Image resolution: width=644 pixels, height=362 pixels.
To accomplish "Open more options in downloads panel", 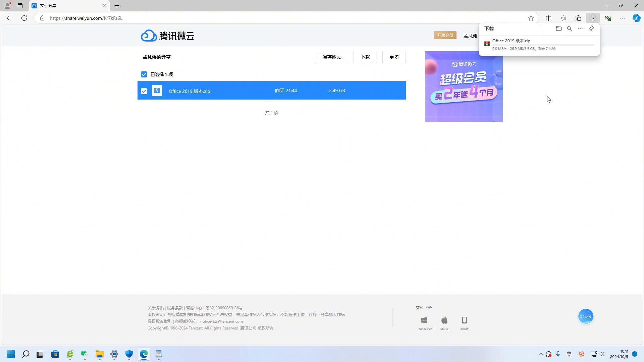I will (x=580, y=28).
